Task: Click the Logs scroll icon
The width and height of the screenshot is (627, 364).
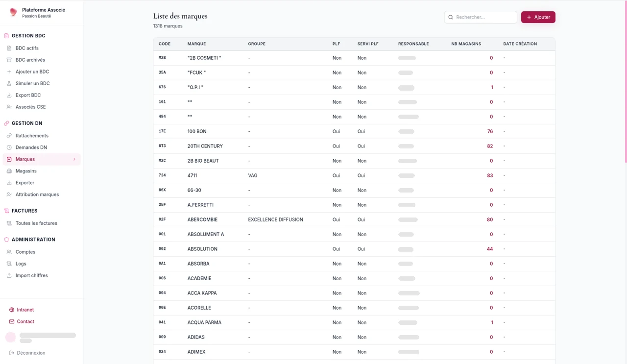Action: point(9,264)
